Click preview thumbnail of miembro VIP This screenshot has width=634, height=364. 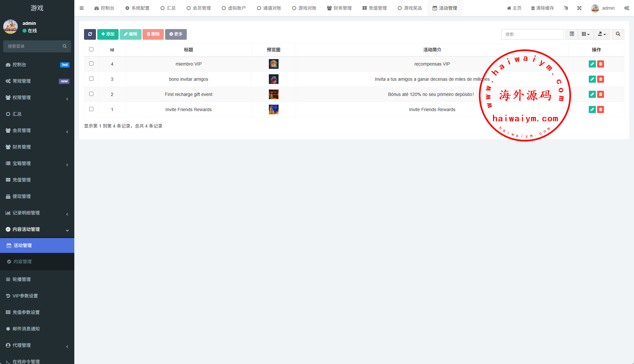tap(273, 64)
